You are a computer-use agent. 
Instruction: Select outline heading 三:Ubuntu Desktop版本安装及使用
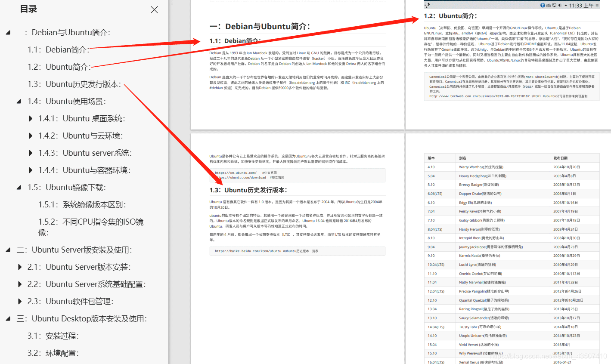pos(82,319)
